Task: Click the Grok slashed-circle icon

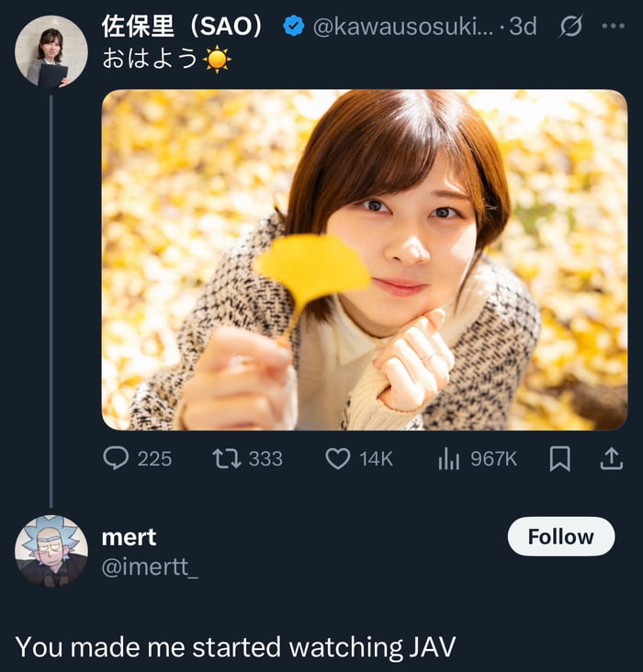Action: 570,27
